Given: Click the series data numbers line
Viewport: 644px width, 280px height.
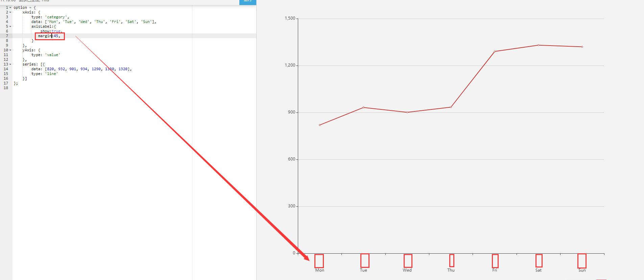Looking at the screenshot, I should [81, 69].
